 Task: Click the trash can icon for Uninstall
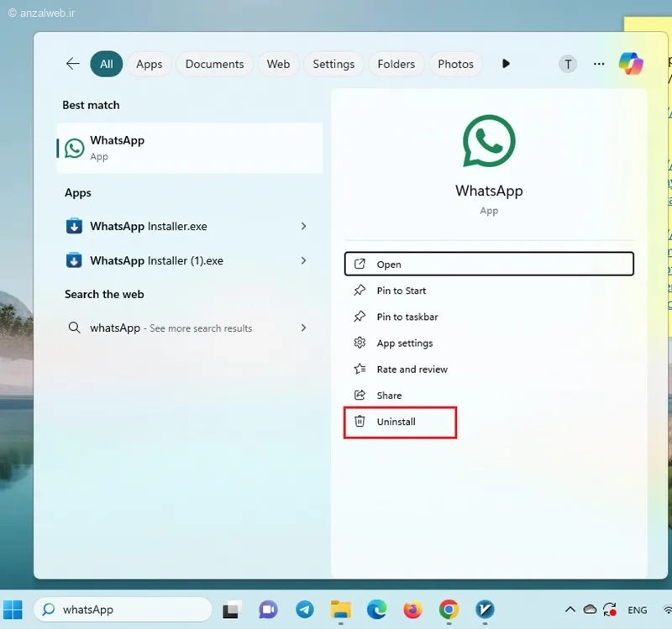[x=360, y=422]
